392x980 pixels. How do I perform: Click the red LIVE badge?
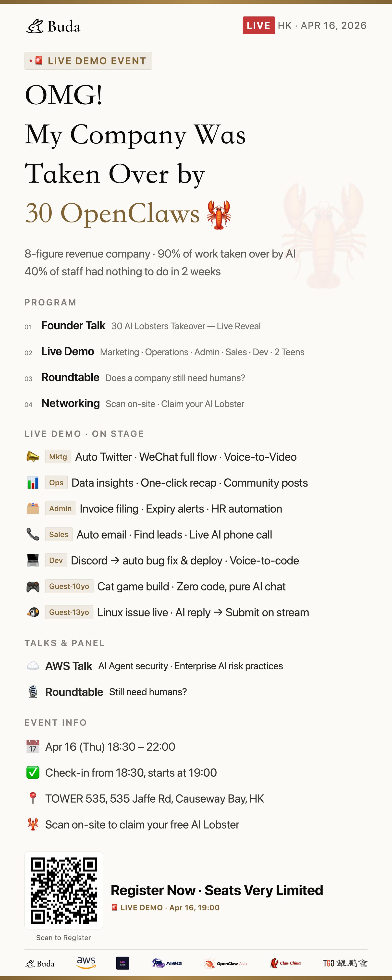point(258,25)
